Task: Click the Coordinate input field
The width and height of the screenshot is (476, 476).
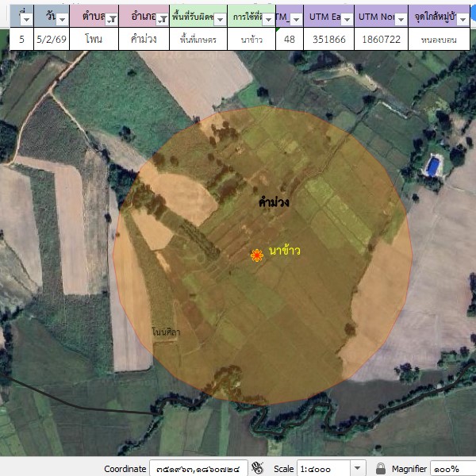Action: 198,468
